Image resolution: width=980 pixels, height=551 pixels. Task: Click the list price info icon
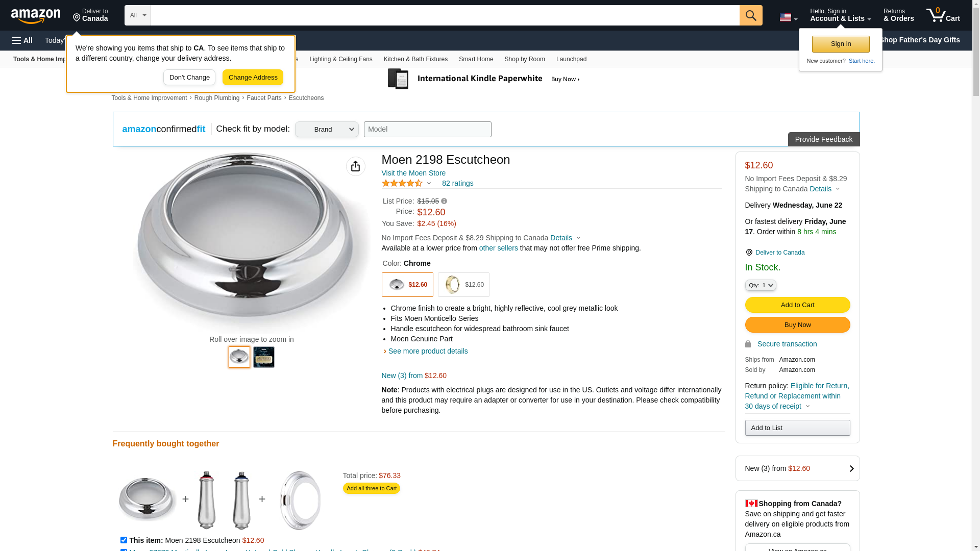coord(444,201)
